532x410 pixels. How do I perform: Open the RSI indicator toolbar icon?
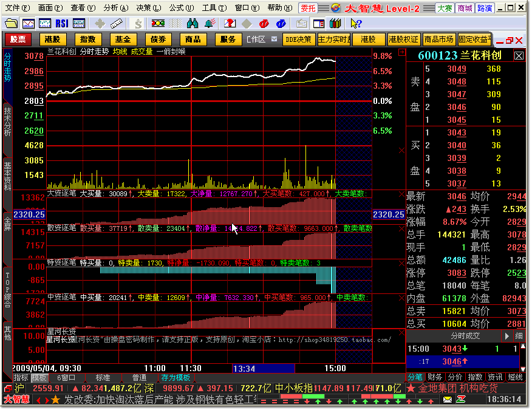pyautogui.click(x=62, y=24)
